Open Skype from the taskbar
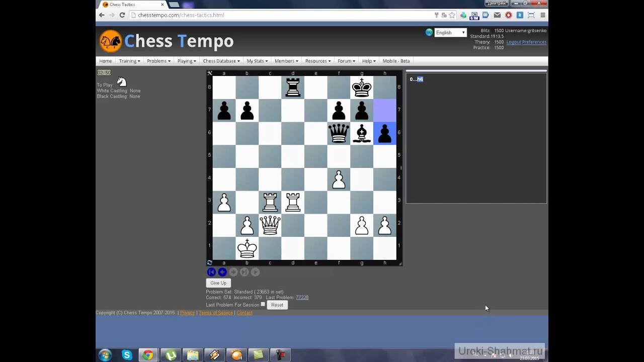The height and width of the screenshot is (362, 644). [127, 355]
